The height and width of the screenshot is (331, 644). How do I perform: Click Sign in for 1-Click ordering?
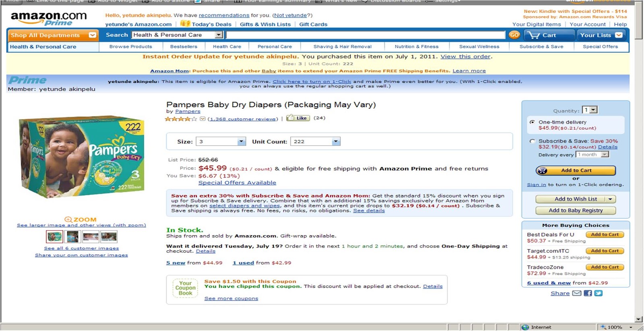(x=537, y=184)
